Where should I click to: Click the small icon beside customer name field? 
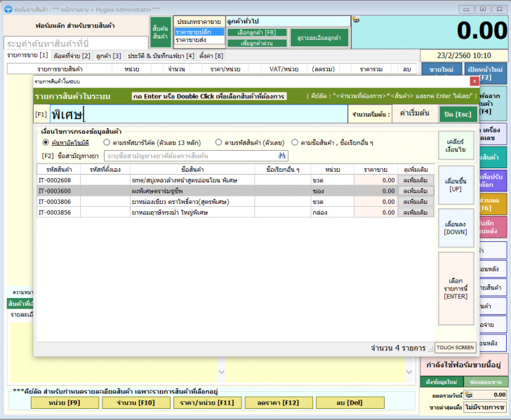[x=356, y=20]
